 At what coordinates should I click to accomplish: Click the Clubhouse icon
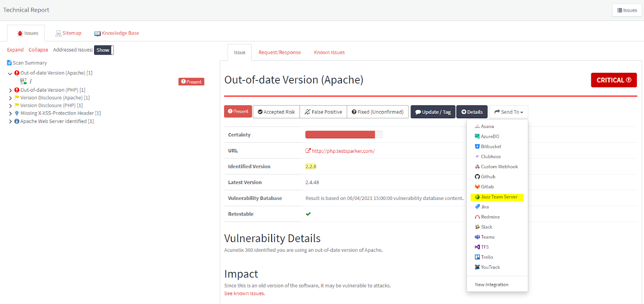477,156
